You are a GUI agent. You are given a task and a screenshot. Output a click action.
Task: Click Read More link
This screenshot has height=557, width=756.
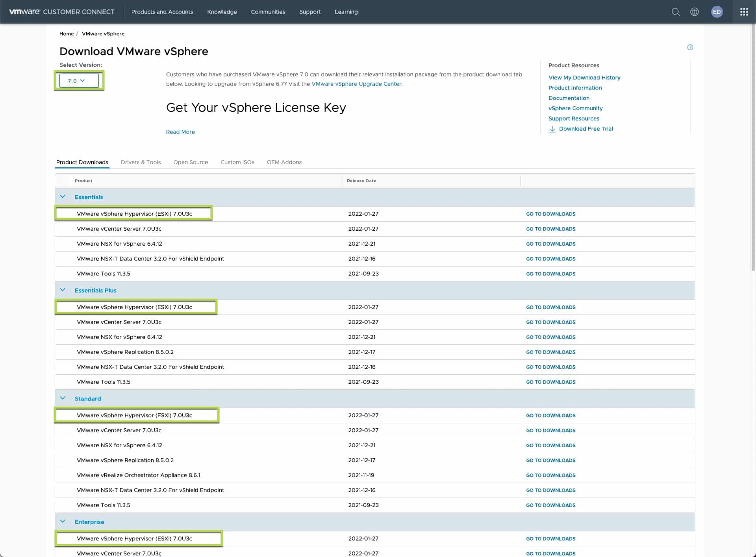click(x=180, y=132)
